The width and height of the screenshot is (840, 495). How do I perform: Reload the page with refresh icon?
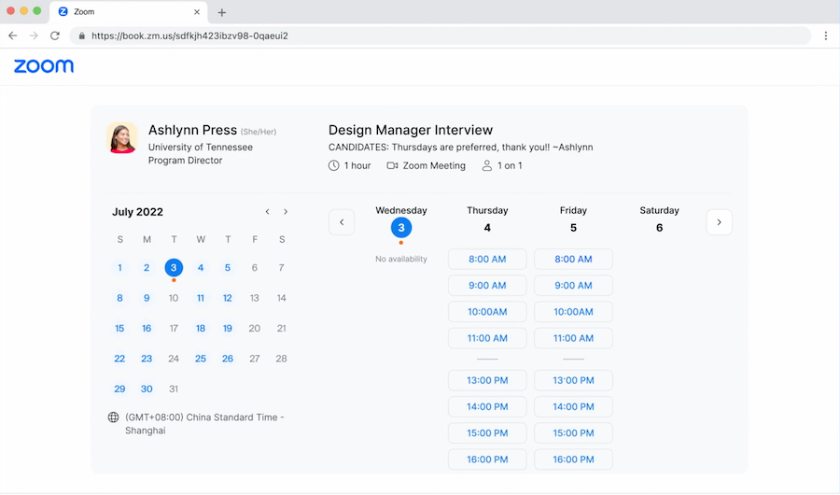(x=55, y=36)
